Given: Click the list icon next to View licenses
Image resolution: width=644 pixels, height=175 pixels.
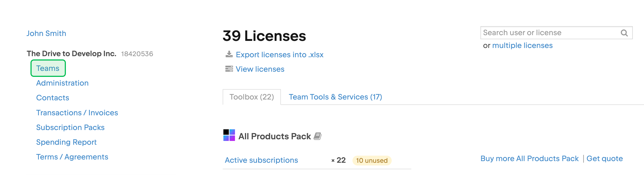Looking at the screenshot, I should point(229,69).
